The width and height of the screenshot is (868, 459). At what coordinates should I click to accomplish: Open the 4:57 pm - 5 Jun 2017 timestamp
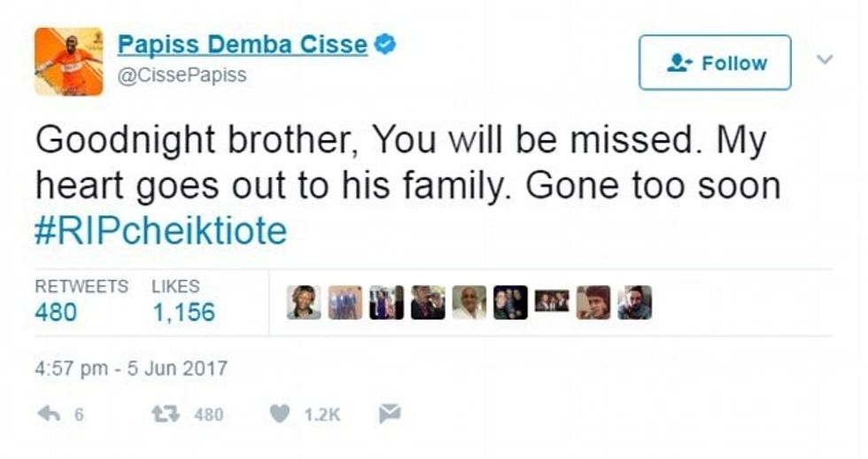[131, 368]
